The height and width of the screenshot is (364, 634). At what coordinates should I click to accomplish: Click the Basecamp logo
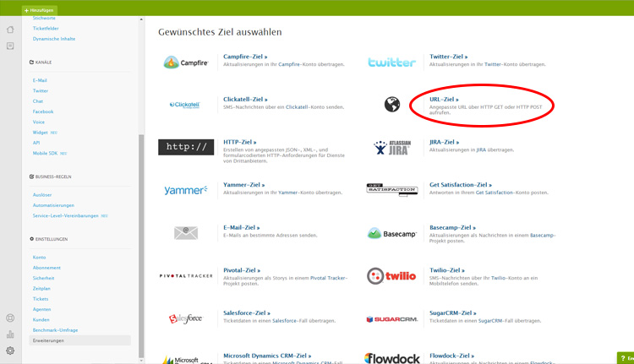[391, 233]
